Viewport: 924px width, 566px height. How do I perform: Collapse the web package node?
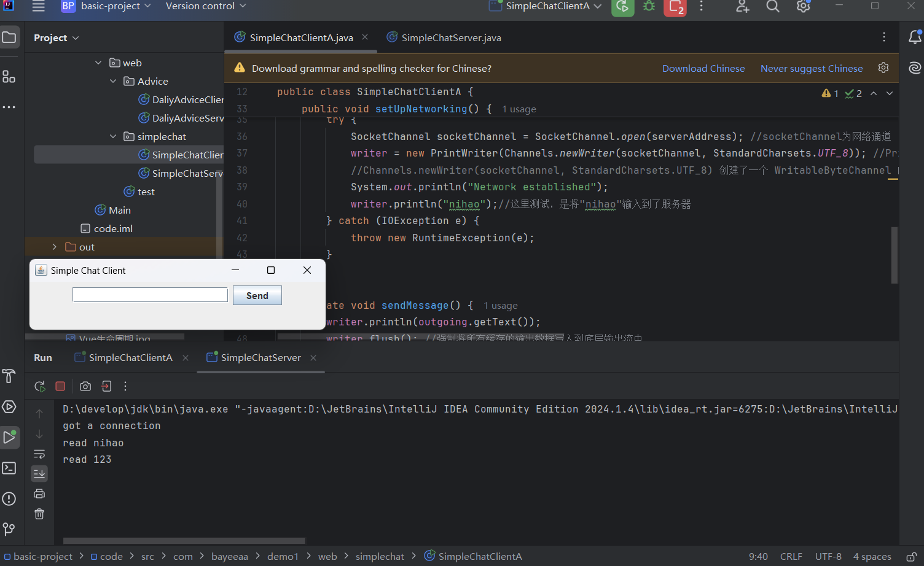(98, 63)
